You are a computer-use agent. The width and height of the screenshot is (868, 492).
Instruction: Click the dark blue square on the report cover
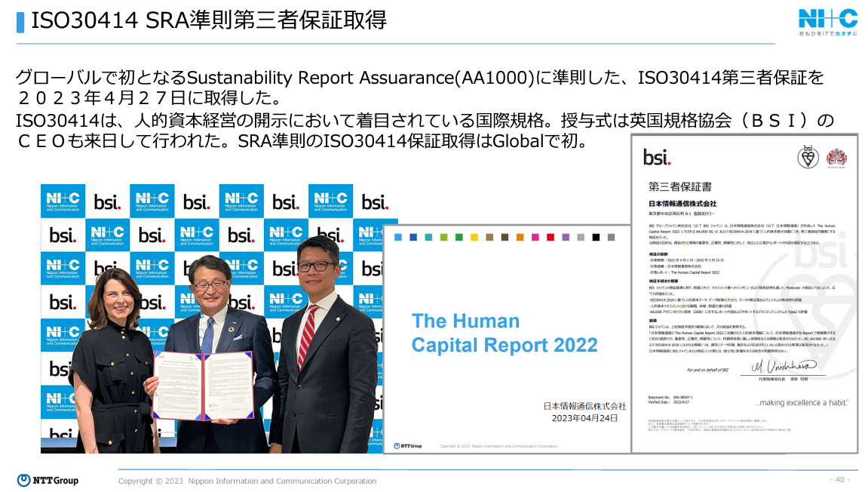tap(413, 237)
